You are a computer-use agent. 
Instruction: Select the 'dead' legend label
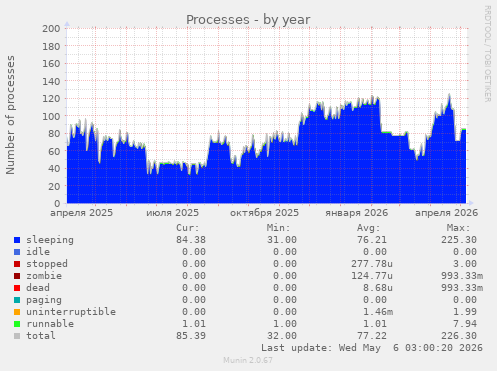tap(38, 288)
